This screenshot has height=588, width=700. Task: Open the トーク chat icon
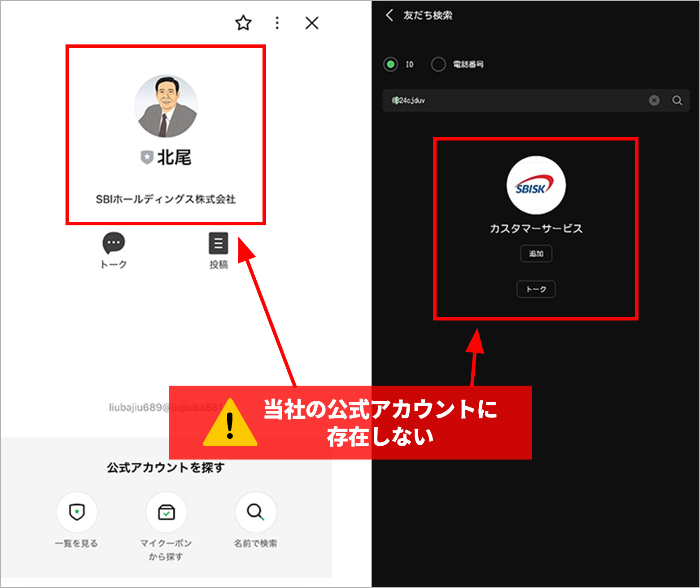pyautogui.click(x=114, y=243)
